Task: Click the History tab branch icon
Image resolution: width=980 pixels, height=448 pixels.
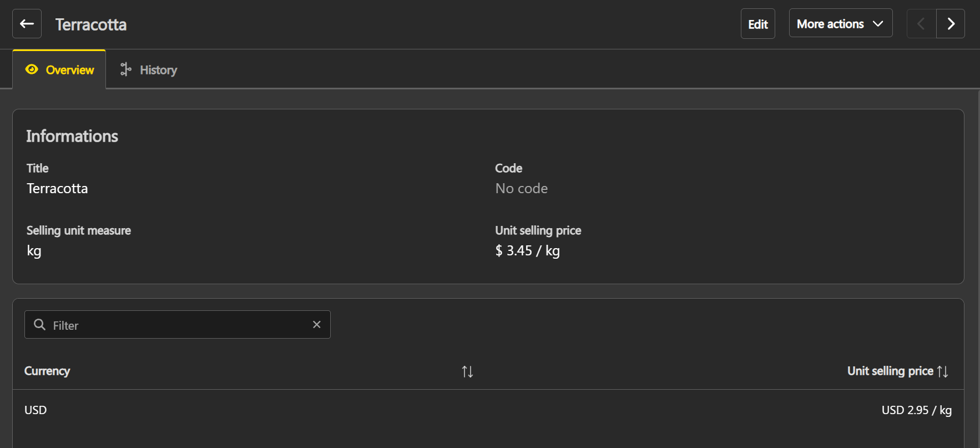Action: point(126,69)
